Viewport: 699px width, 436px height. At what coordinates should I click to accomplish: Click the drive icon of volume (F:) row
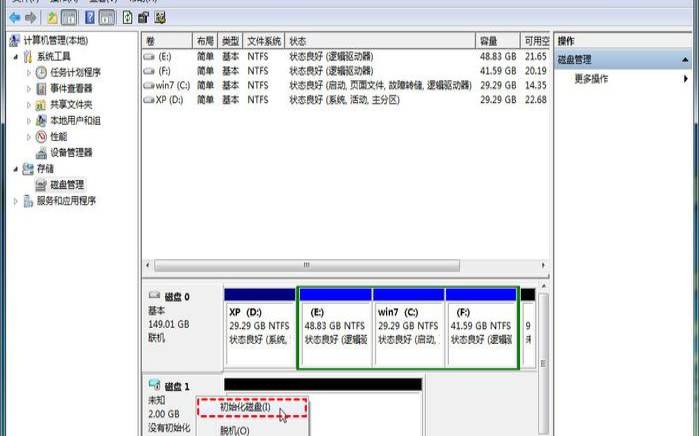coord(149,71)
